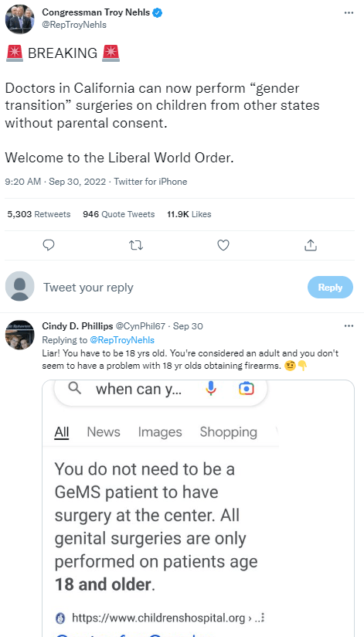Open the three-dot menu on Troy Nehls' tweet
The height and width of the screenshot is (637, 364).
click(x=349, y=12)
